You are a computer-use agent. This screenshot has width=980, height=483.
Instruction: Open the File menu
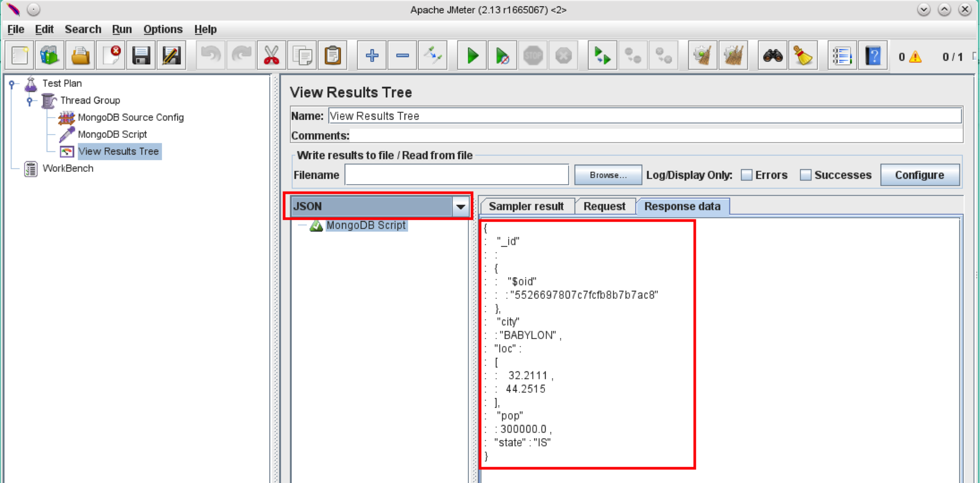[x=16, y=29]
